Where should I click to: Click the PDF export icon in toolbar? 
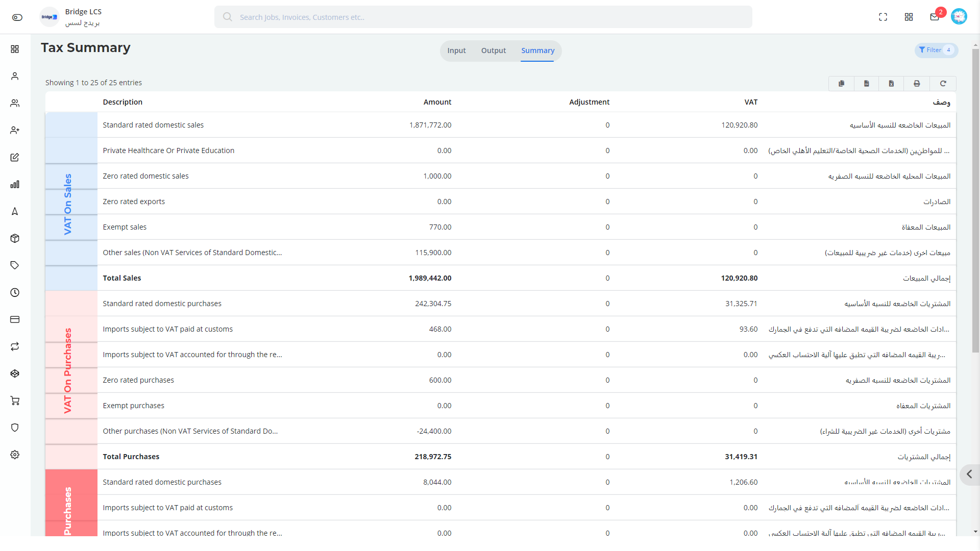[917, 83]
